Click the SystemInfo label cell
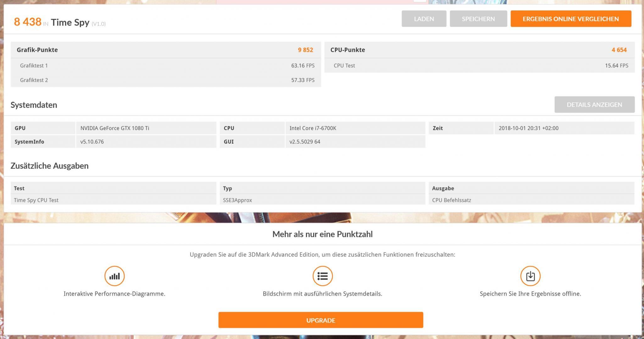 (43, 142)
